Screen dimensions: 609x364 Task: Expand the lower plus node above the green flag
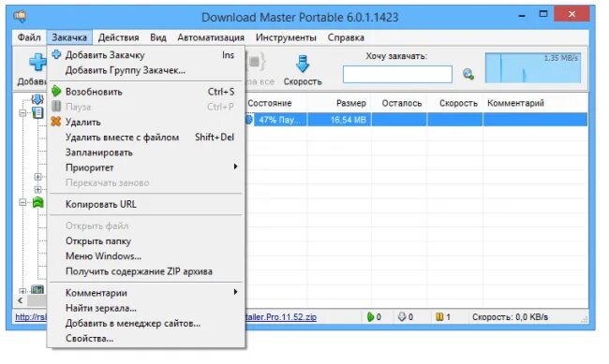pyautogui.click(x=37, y=189)
